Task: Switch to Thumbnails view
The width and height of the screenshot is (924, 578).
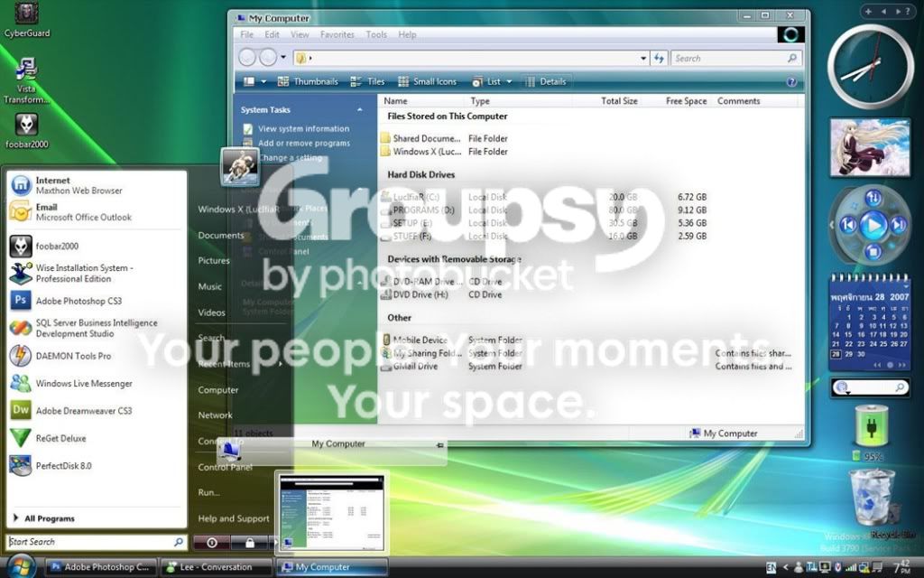Action: (308, 81)
